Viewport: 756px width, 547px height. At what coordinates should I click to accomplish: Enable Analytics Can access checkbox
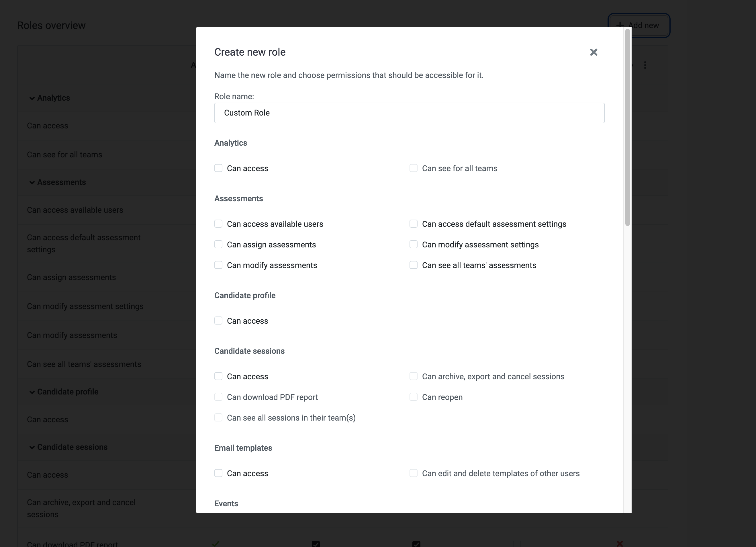click(x=218, y=168)
